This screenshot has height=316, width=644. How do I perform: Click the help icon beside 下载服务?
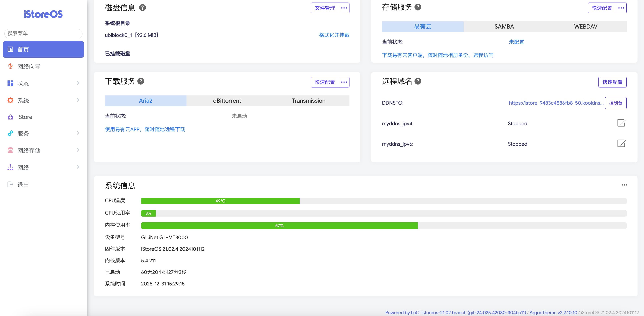coord(141,81)
